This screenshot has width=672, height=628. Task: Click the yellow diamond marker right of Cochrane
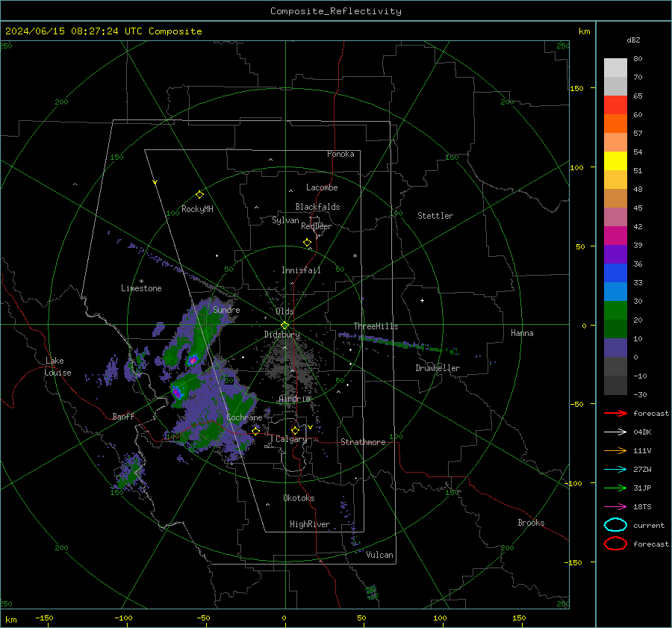[255, 431]
